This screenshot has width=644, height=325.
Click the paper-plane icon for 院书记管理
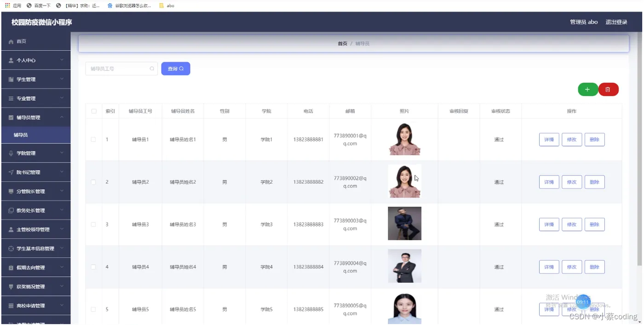click(11, 172)
